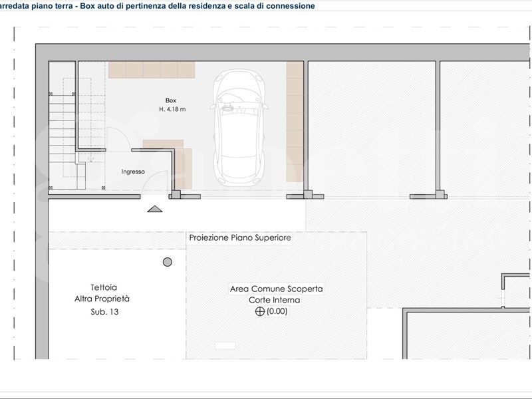Click the 'Area Comune Scoperta' text
This screenshot has height=399, width=532.
tap(277, 289)
